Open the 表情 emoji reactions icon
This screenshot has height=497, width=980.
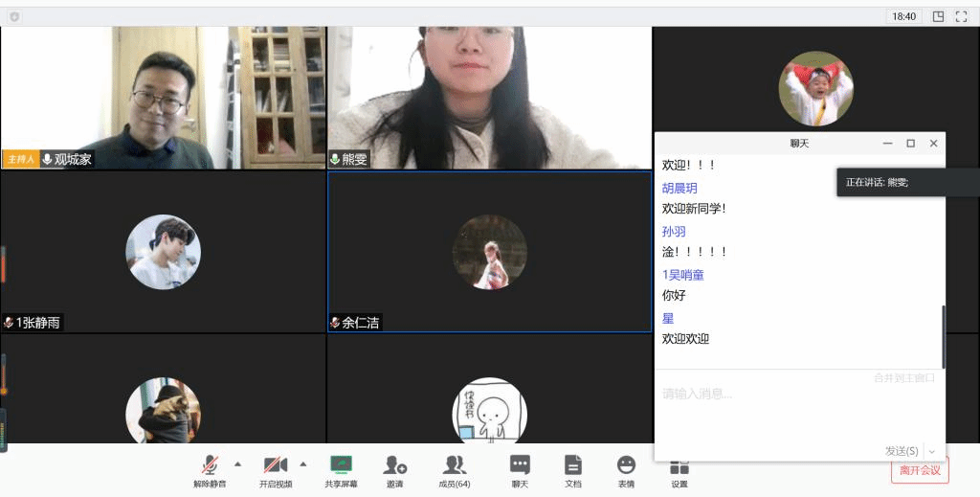coord(626,470)
